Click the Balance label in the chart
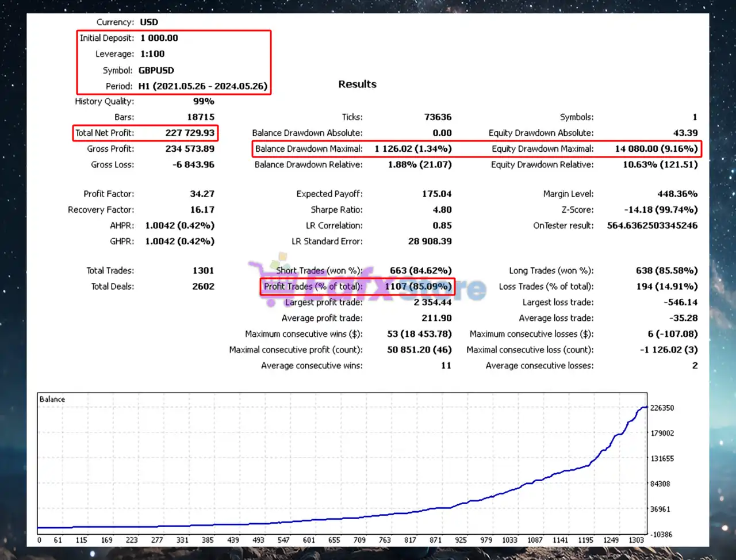736x560 pixels. coord(52,399)
